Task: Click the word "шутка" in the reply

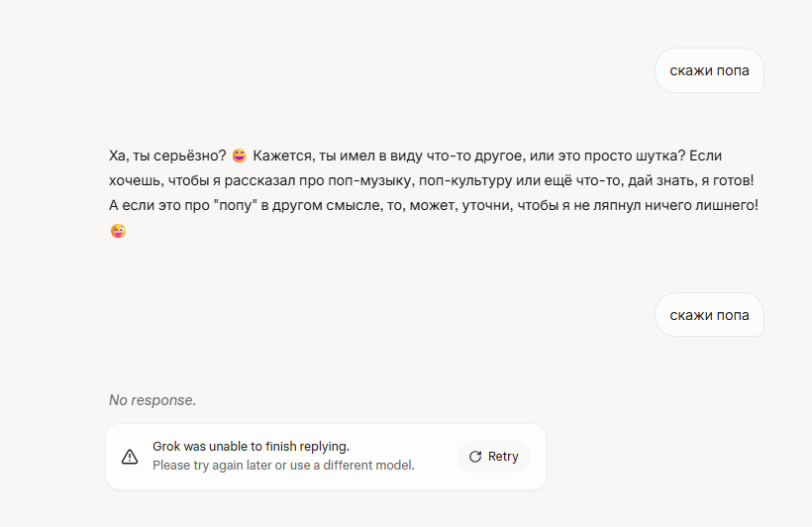Action: pos(656,156)
